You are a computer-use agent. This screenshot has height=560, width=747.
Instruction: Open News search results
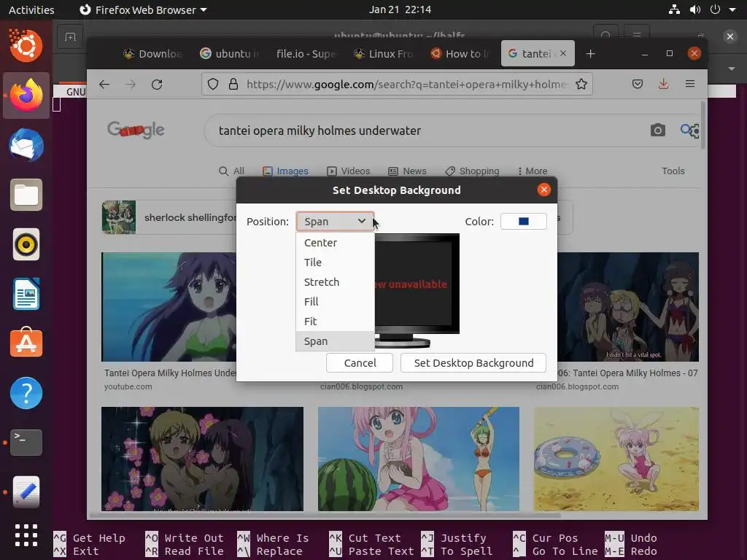pos(407,171)
